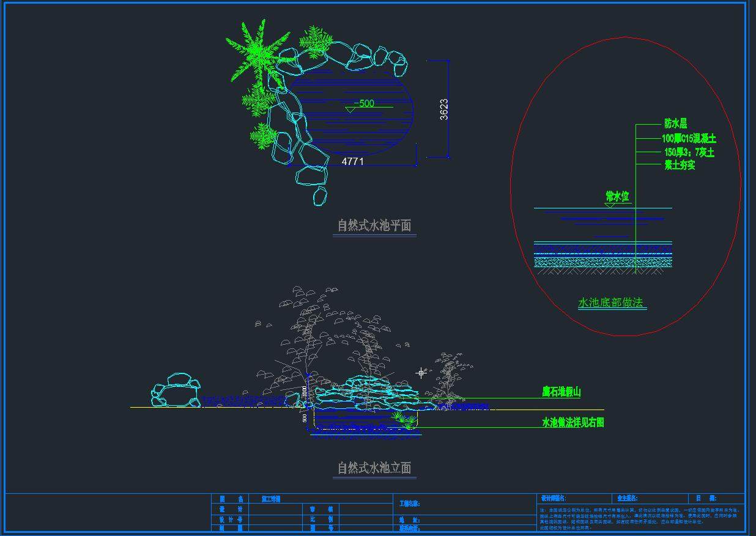Click the 自然式水池平面 title text
756x536 pixels.
point(374,226)
